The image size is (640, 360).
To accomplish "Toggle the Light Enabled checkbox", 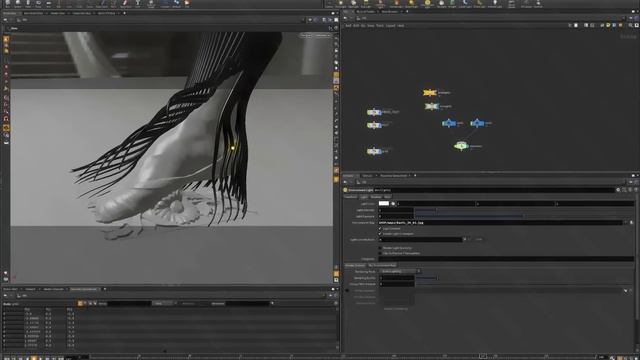I will click(380, 229).
